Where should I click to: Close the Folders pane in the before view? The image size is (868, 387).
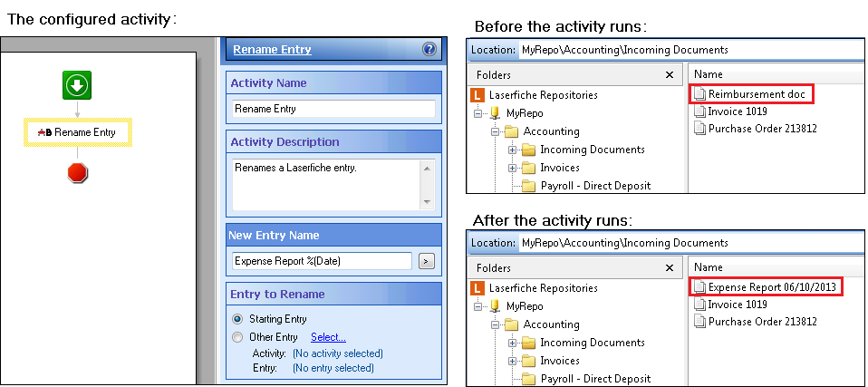(x=670, y=75)
